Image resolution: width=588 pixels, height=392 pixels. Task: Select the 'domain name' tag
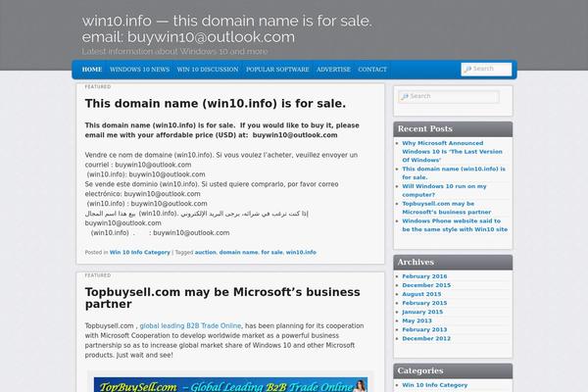(x=238, y=253)
